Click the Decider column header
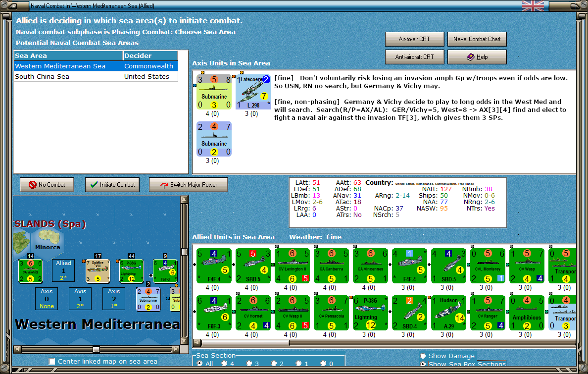588x374 pixels. [150, 55]
